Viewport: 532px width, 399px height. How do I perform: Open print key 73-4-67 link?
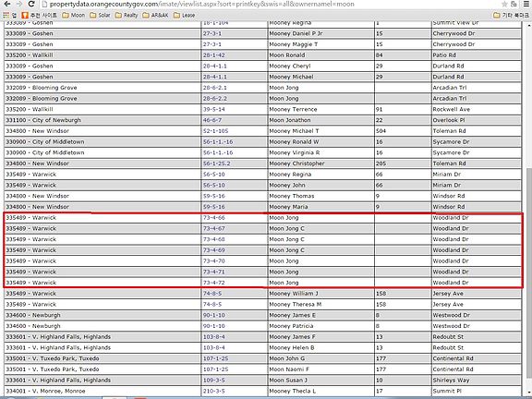tap(213, 228)
